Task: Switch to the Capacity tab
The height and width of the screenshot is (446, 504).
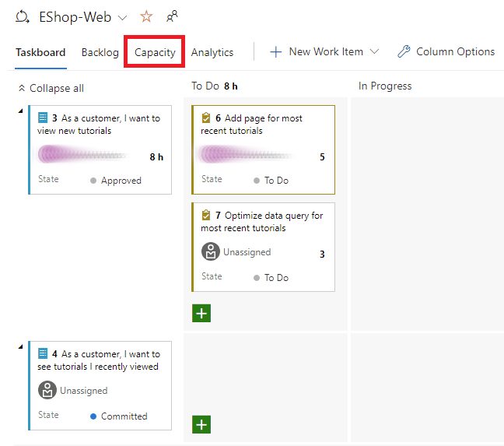Action: click(155, 52)
